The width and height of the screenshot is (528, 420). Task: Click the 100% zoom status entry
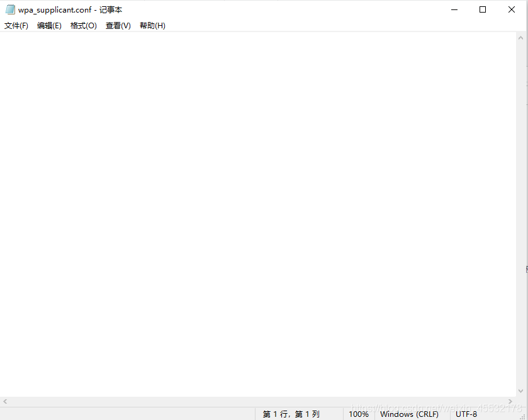point(359,414)
